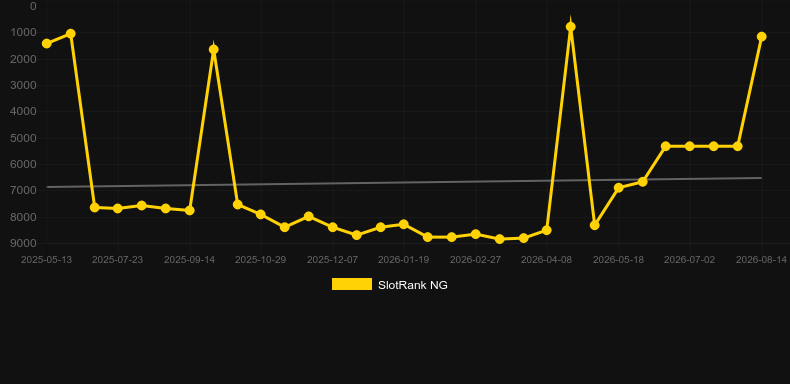Click the 2026-01-19 x-axis date label
The height and width of the screenshot is (384, 790).
point(404,260)
